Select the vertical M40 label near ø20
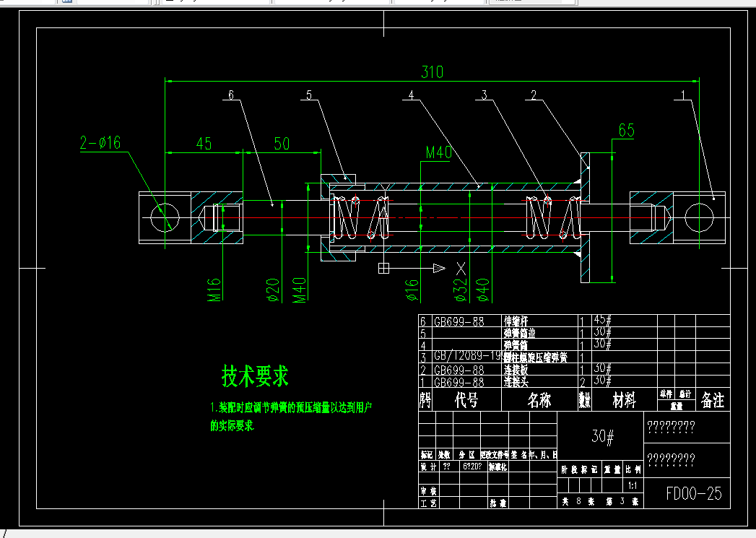Viewport: 756px width, 538px height. 300,290
